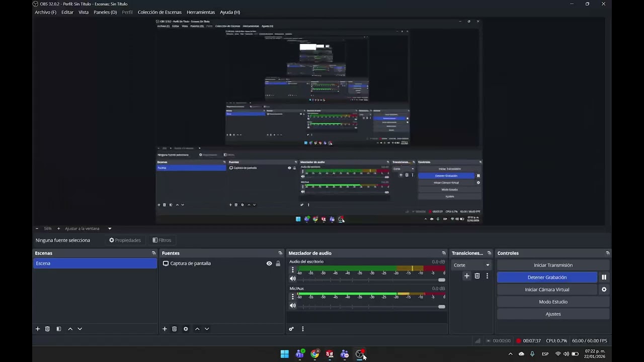Stop recording with Detener Grabación
The image size is (644, 362).
[547, 278]
